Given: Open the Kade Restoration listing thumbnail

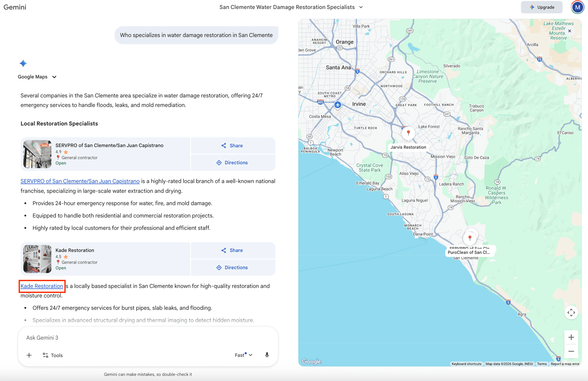Looking at the screenshot, I should click(37, 259).
